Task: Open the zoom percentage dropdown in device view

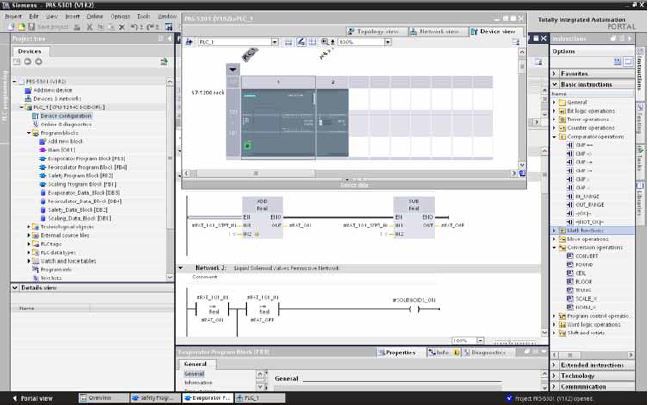Action: click(388, 42)
